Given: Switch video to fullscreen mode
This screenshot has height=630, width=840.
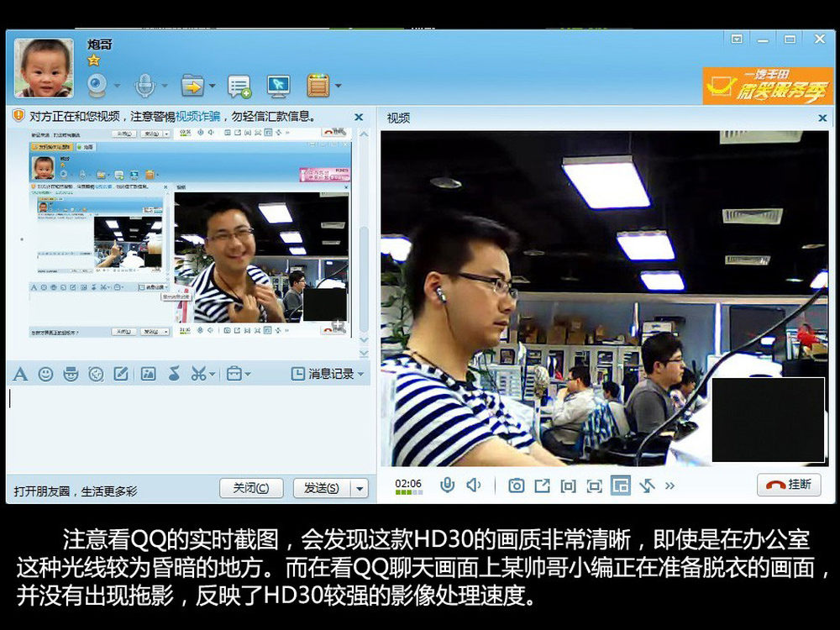Looking at the screenshot, I should pyautogui.click(x=594, y=486).
